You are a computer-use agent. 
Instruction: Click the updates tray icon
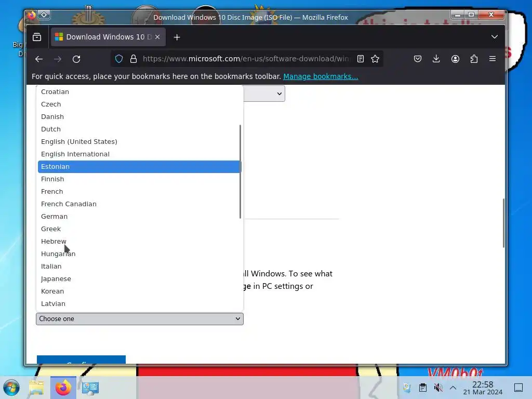407,388
